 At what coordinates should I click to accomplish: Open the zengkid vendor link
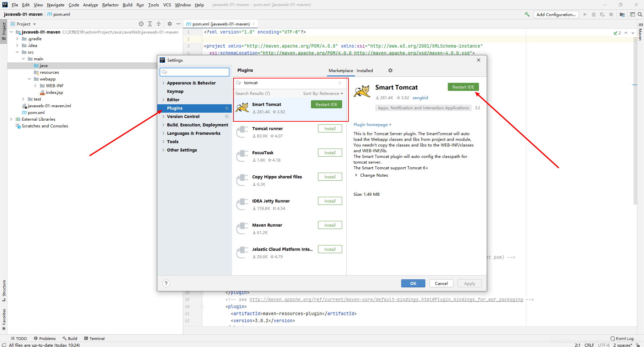point(420,98)
